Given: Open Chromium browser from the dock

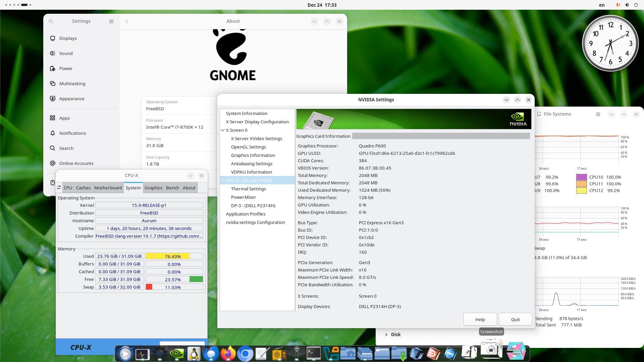Looking at the screenshot, I should [x=245, y=354].
